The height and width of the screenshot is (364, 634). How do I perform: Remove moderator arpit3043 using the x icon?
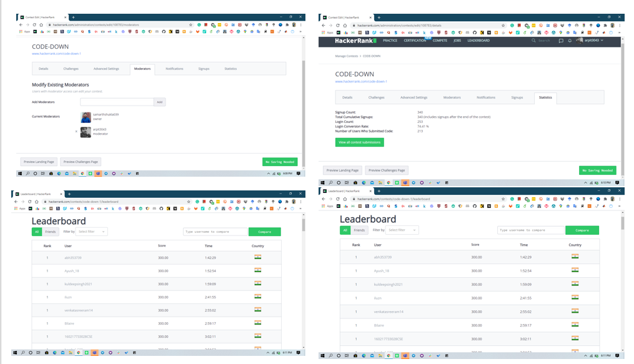point(76,131)
